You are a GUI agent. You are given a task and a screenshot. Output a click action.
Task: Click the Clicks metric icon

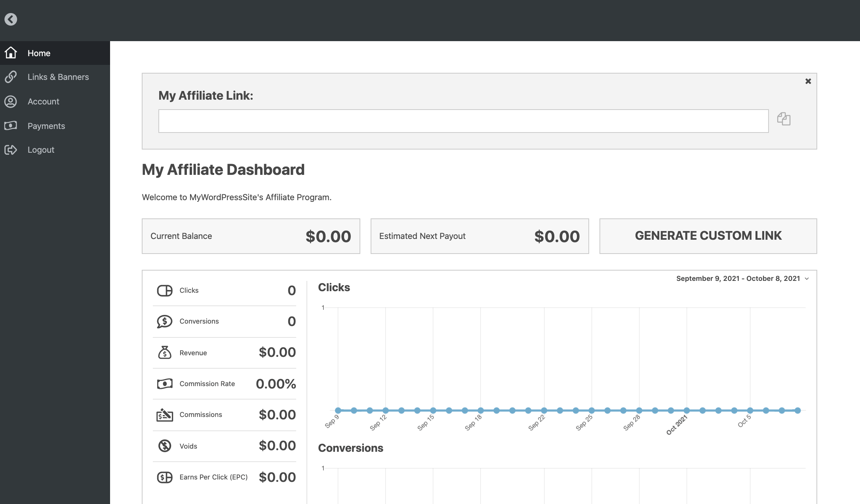click(x=165, y=290)
